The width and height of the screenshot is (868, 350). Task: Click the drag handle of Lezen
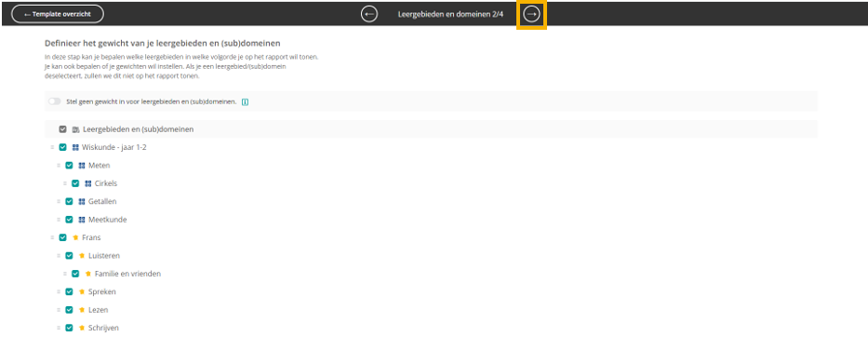coord(58,310)
